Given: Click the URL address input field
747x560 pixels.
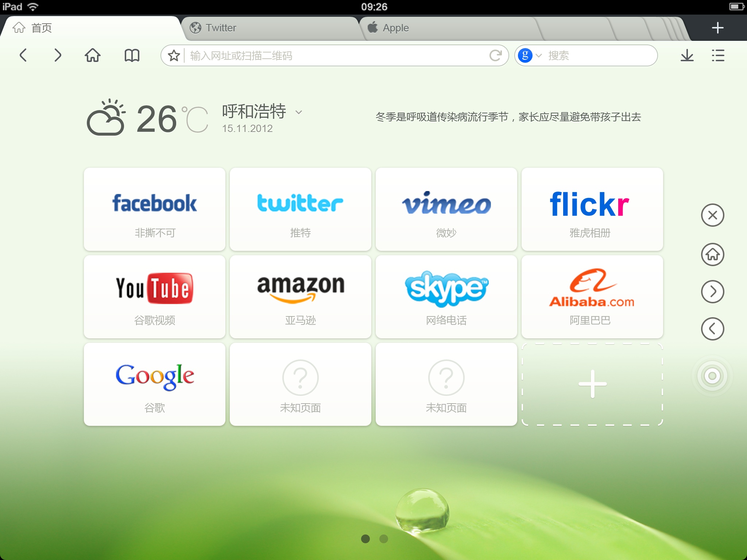Looking at the screenshot, I should click(335, 55).
